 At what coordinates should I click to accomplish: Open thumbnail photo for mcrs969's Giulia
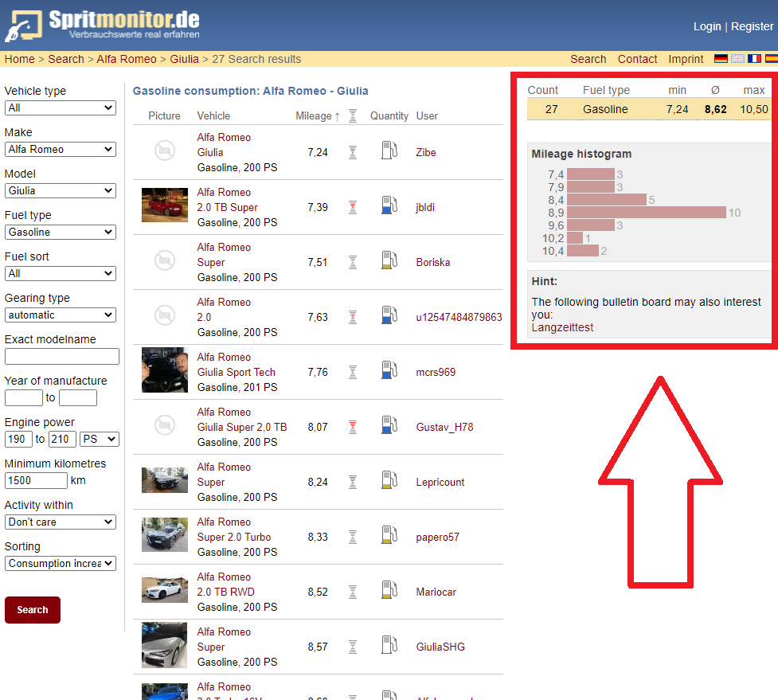click(165, 370)
